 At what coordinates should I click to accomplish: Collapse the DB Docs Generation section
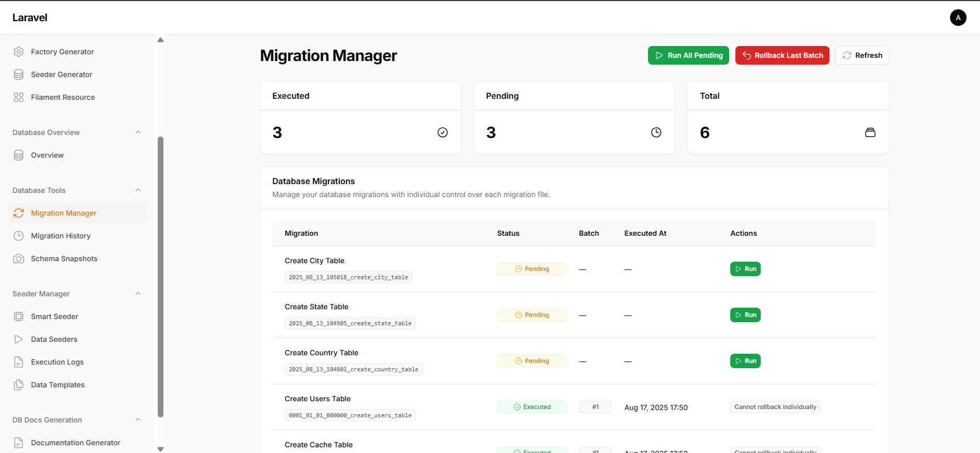[x=138, y=420]
